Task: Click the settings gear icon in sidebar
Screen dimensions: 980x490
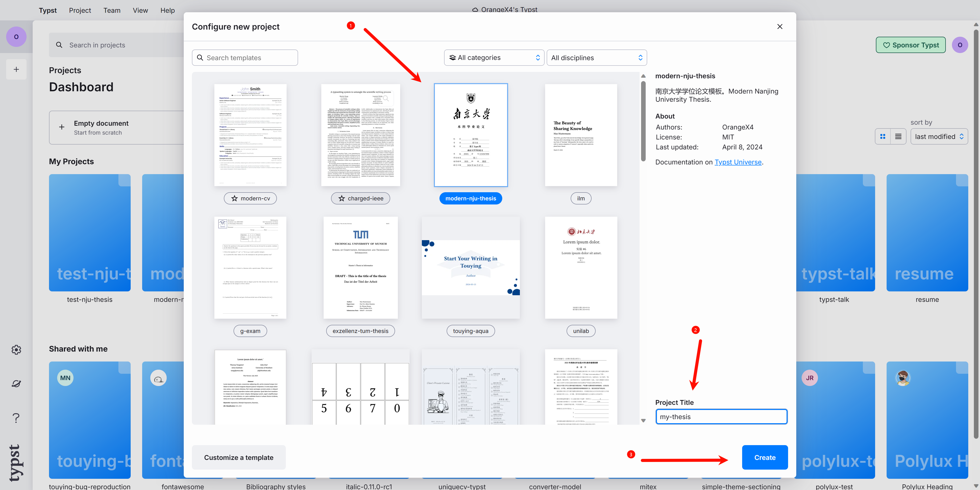Action: 16,349
